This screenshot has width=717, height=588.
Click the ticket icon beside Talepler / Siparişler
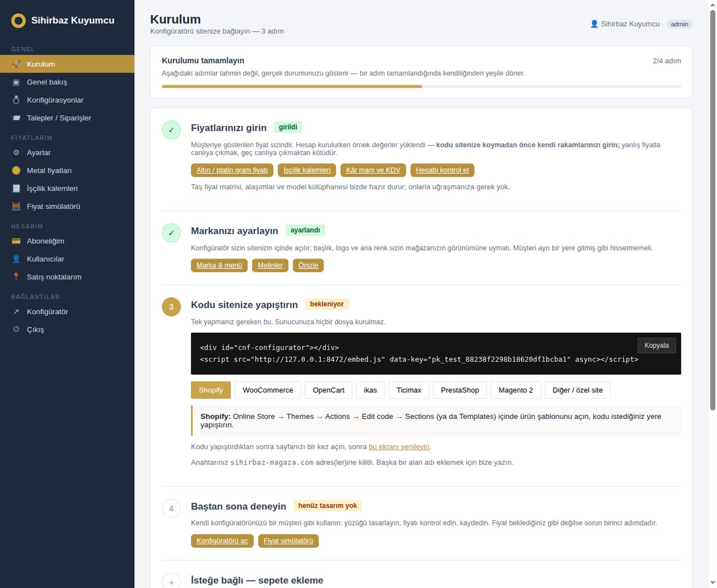[16, 118]
